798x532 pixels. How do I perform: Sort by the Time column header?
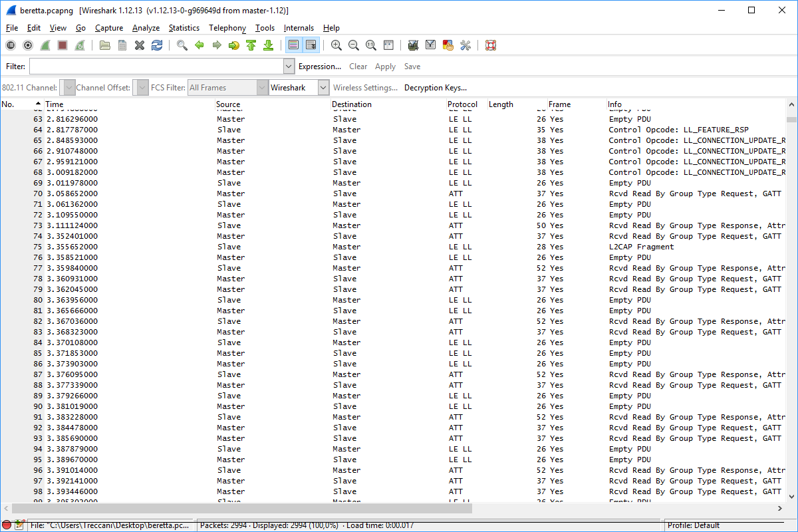[130, 104]
